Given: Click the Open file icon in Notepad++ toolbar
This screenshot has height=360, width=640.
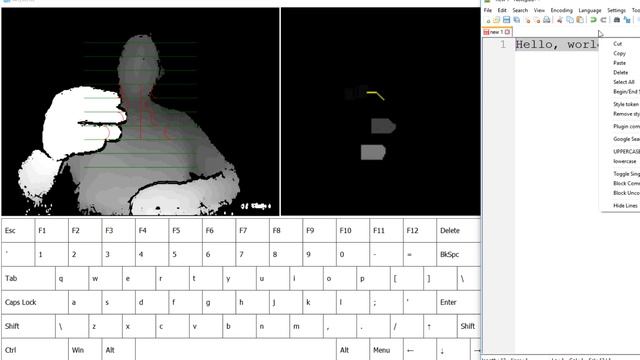Looking at the screenshot, I should [497, 20].
